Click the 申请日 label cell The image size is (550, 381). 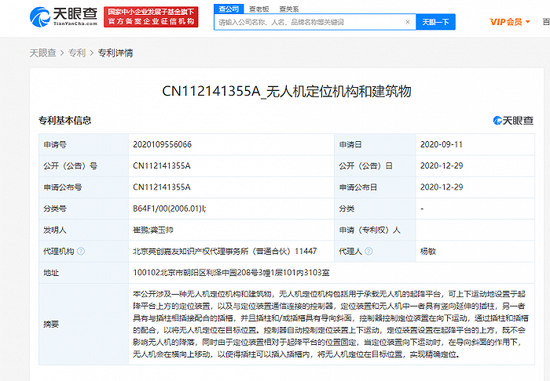point(375,145)
